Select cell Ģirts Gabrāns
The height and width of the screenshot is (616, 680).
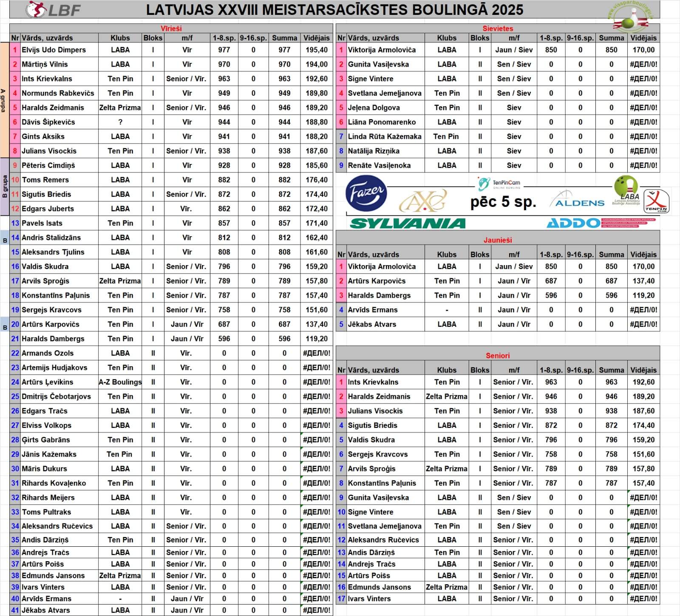(59, 440)
